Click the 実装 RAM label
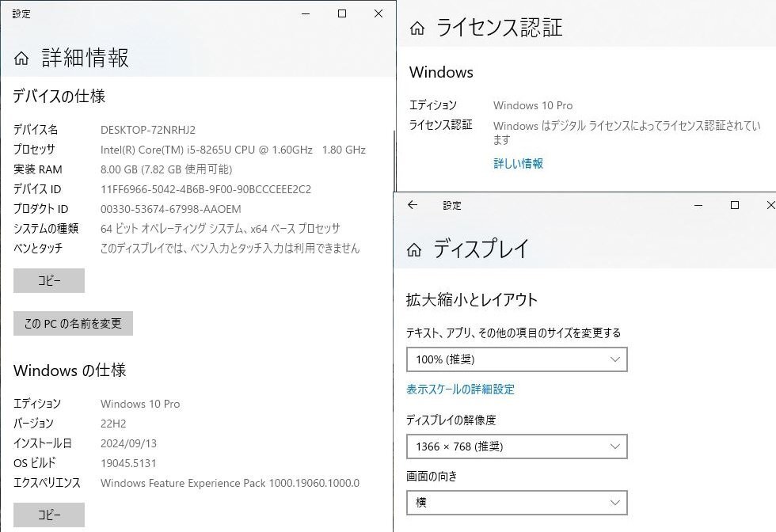 point(38,169)
